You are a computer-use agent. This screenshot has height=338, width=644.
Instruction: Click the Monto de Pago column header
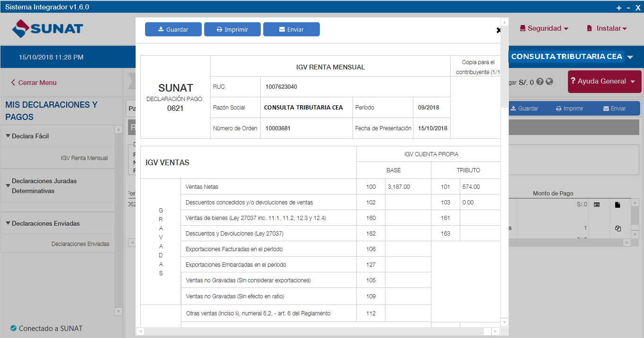click(x=553, y=194)
